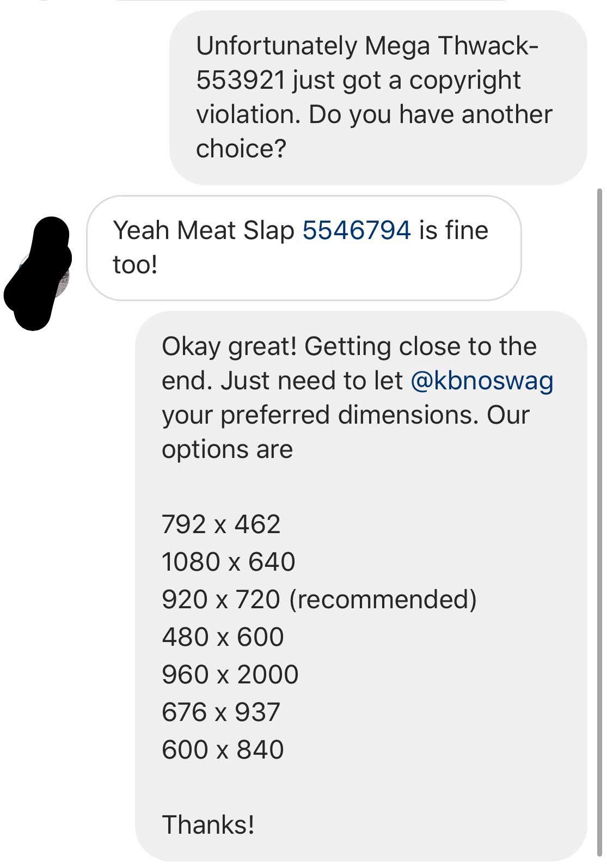Screen dimensions: 607x868
Task: Open the @kbnoswag mention
Action: (482, 381)
